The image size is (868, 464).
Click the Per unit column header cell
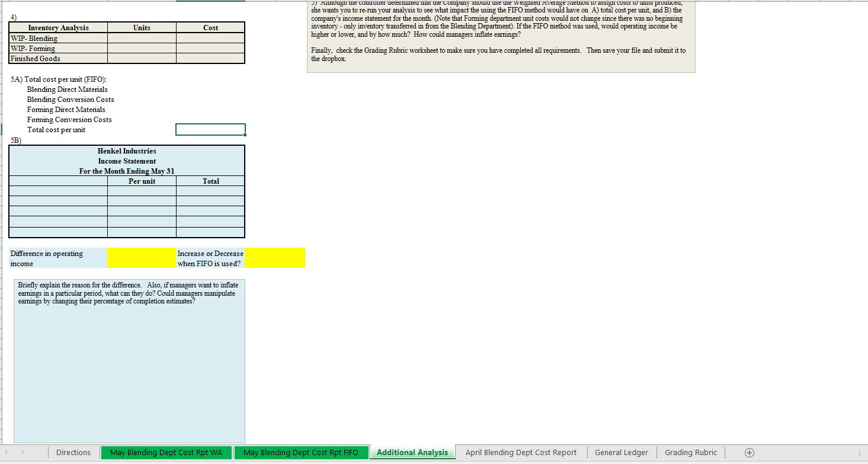[141, 181]
